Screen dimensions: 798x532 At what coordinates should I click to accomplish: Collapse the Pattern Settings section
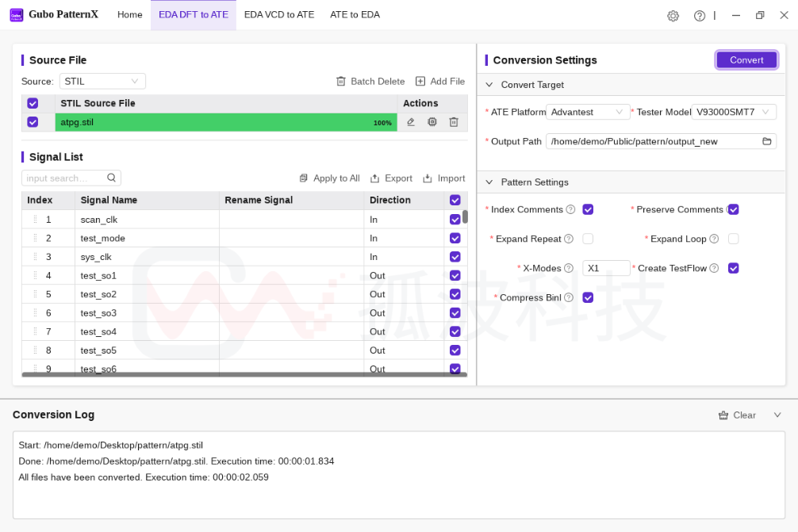tap(489, 182)
